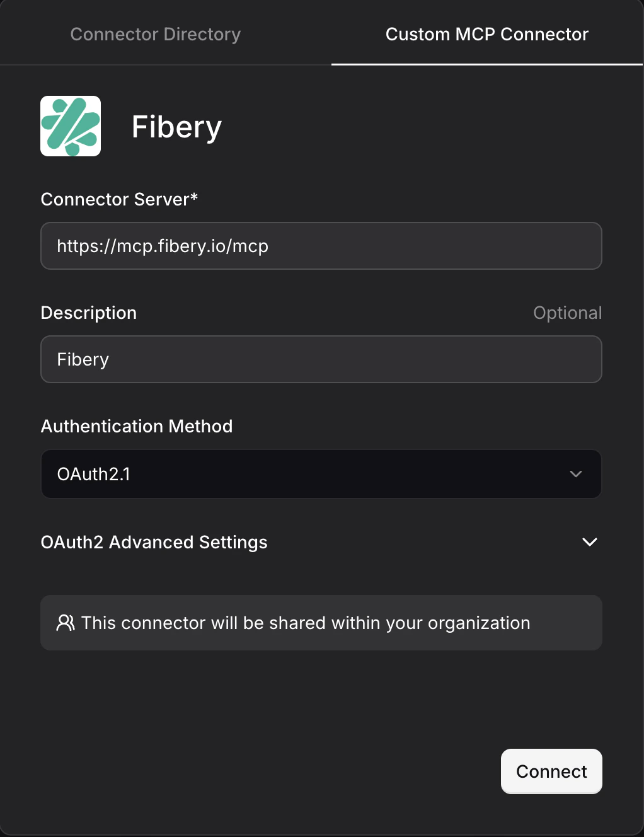
Task: Click the shared organization person icon
Action: tap(66, 623)
